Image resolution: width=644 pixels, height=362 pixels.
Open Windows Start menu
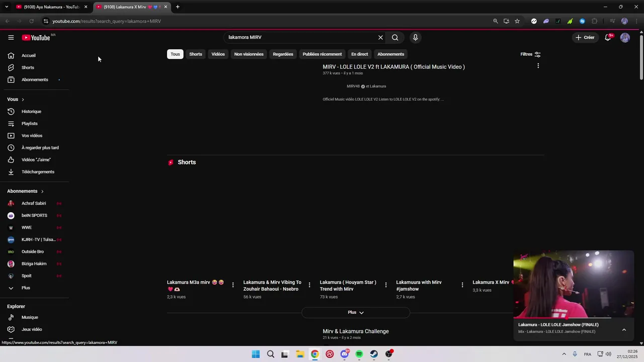pyautogui.click(x=256, y=354)
